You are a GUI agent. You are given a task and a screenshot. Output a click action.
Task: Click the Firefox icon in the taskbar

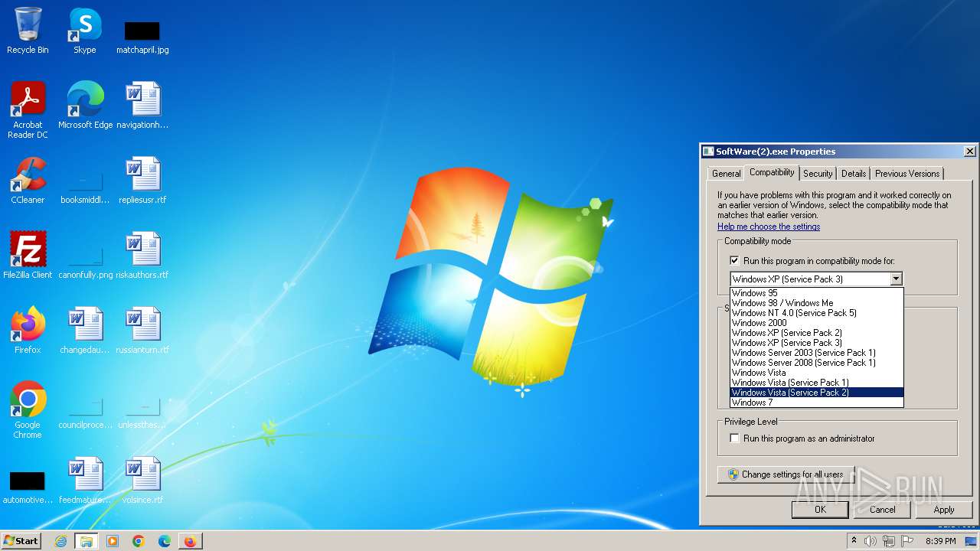tap(191, 541)
